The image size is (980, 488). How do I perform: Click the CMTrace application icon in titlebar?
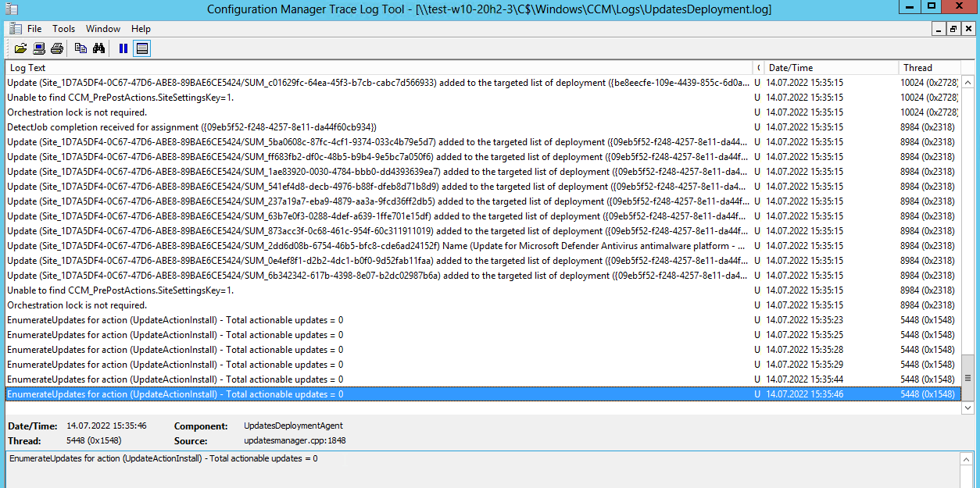pos(13,9)
